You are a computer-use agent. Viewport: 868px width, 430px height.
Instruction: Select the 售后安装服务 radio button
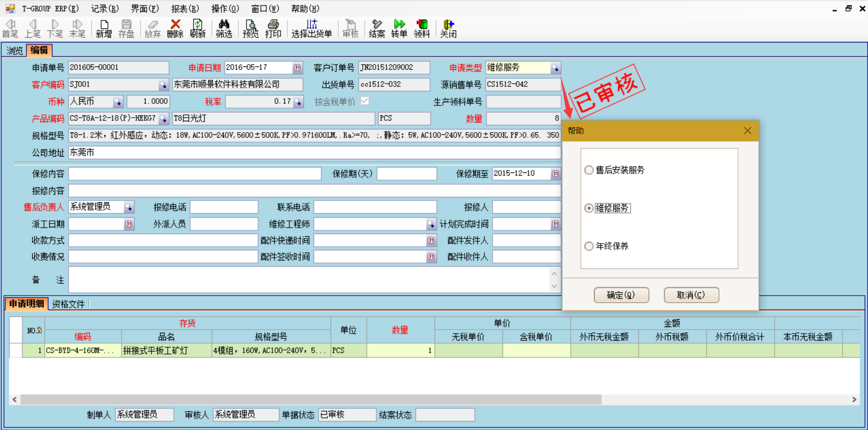tap(588, 170)
